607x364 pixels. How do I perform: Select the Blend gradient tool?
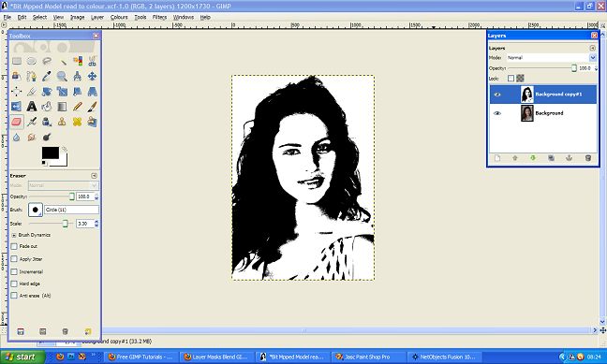point(62,107)
